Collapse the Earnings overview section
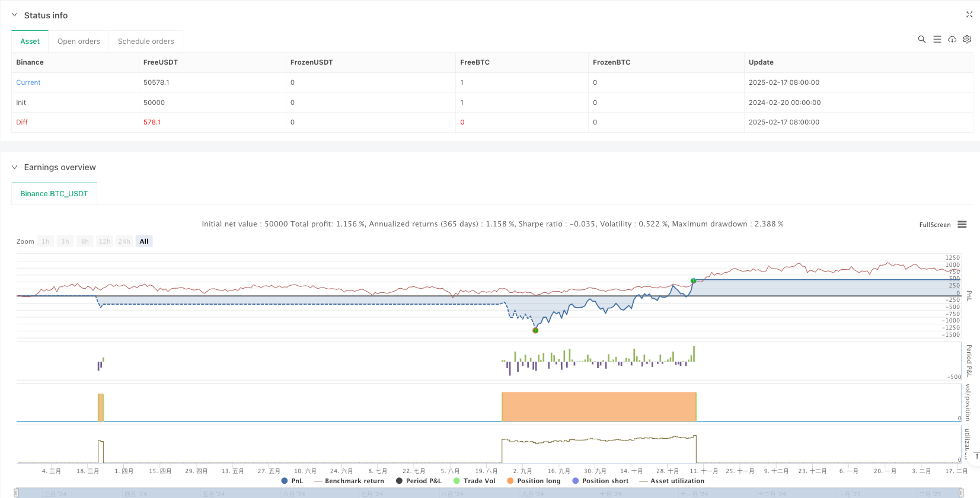 pyautogui.click(x=15, y=167)
